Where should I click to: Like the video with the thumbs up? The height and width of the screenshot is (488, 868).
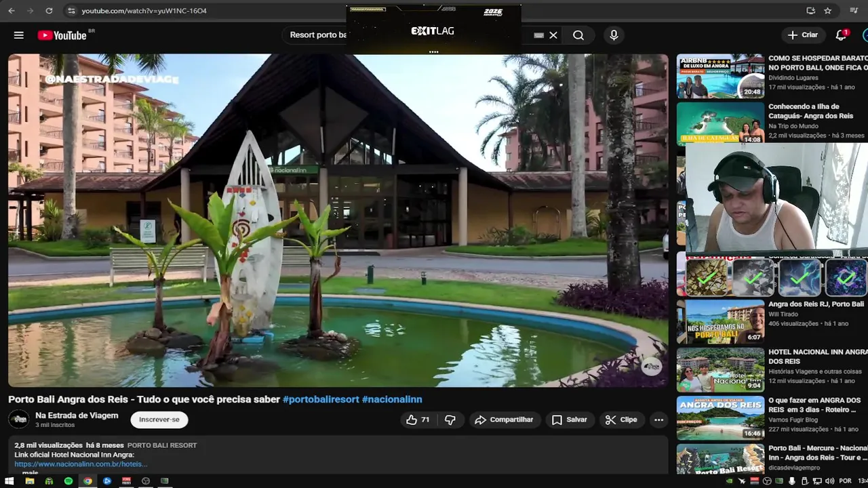(x=418, y=420)
